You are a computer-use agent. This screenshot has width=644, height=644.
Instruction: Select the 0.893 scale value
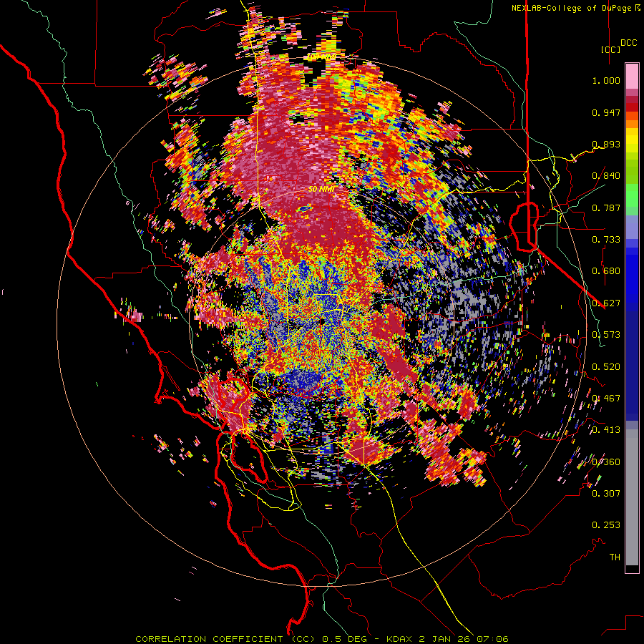[606, 144]
